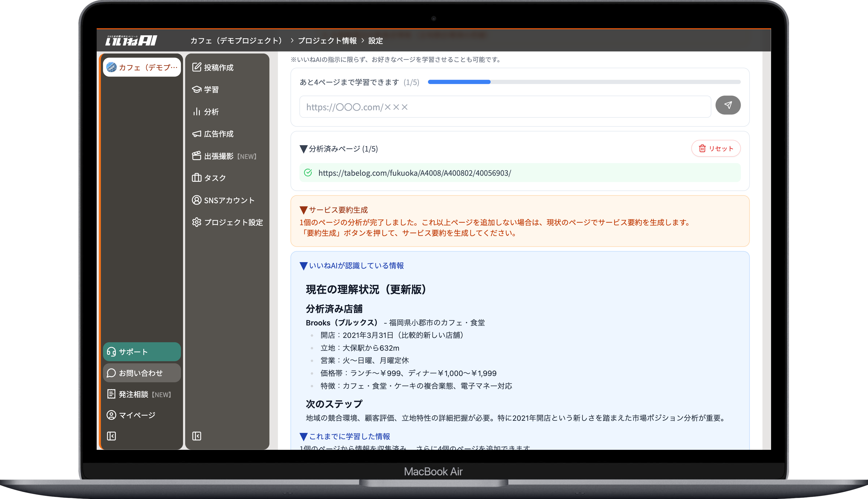
Task: Click text Brooks（ブルックス）
Action: click(x=342, y=322)
